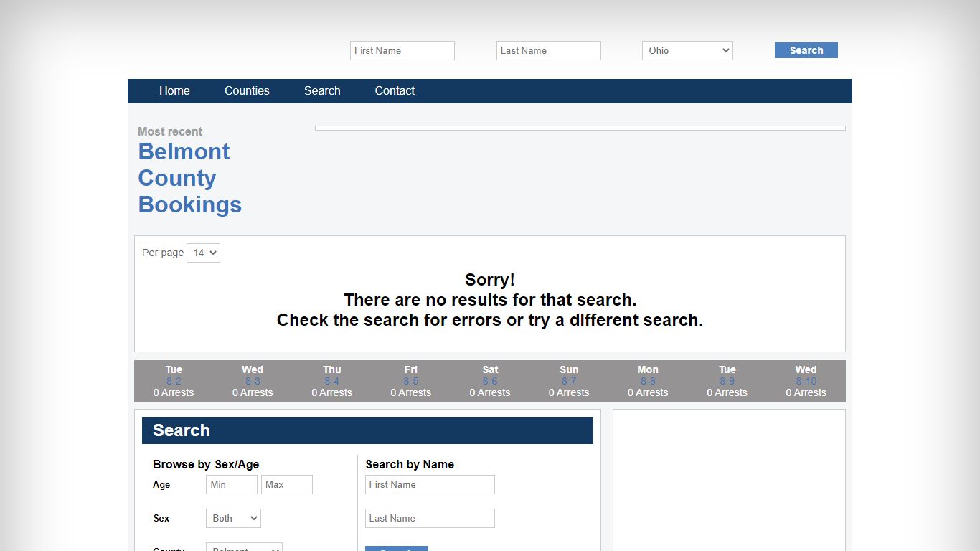Open the Per page dropdown

tap(203, 253)
